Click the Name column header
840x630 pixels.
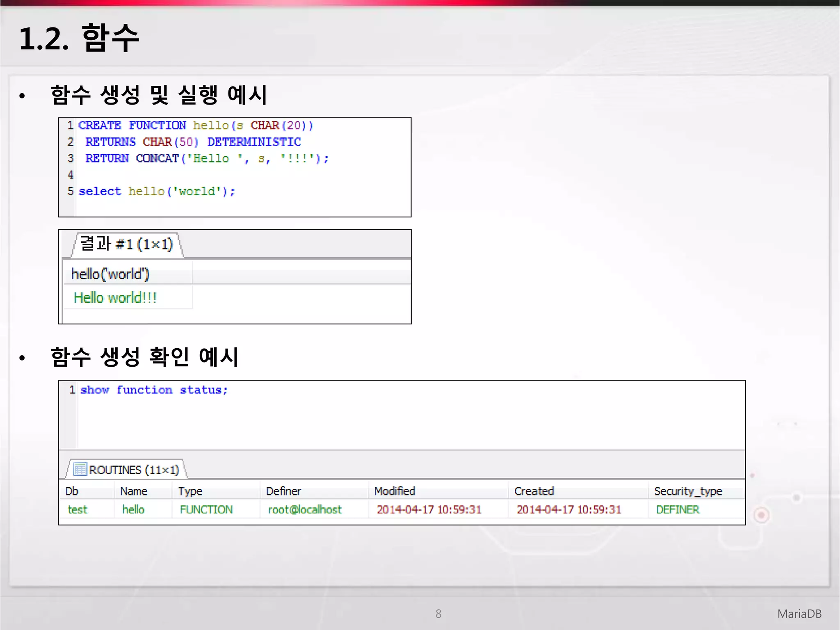click(143, 491)
